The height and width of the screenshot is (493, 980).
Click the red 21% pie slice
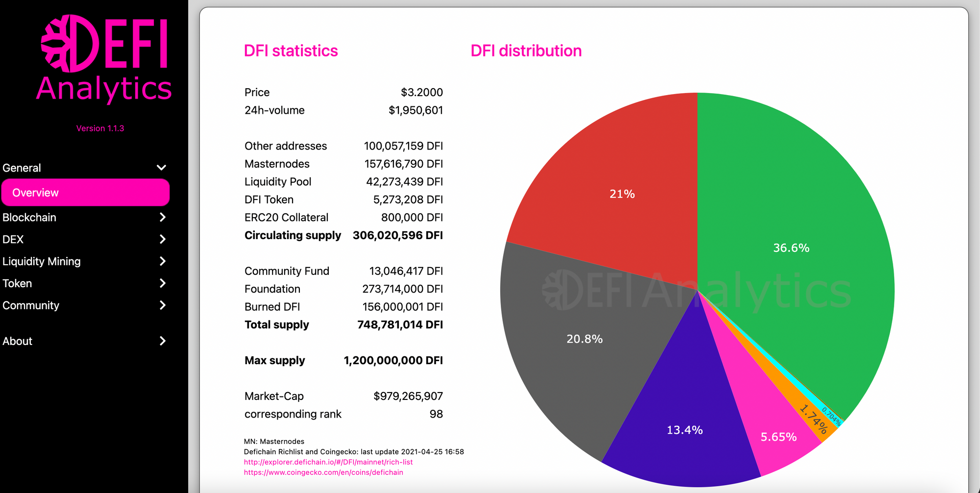[x=622, y=194]
